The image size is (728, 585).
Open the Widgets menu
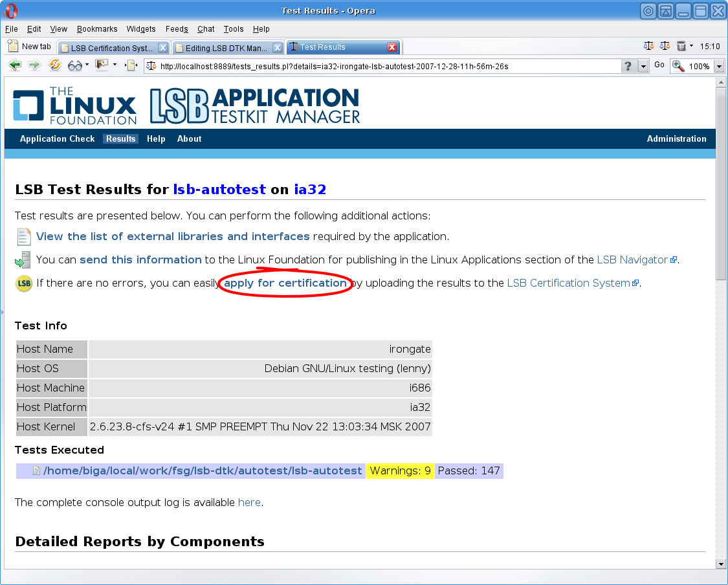141,28
